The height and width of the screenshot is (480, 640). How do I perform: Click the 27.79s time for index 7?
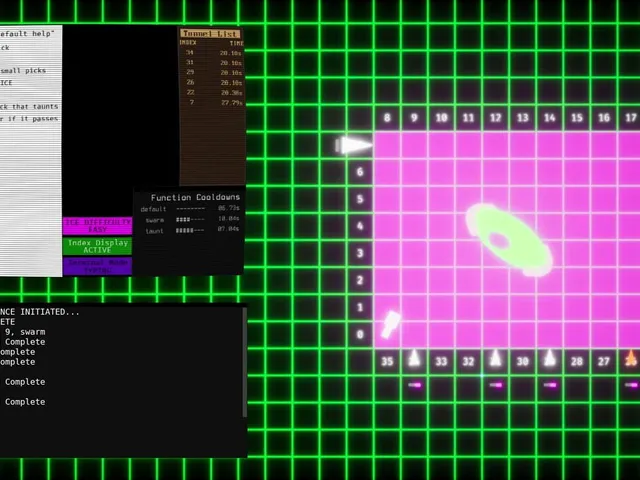pos(231,103)
